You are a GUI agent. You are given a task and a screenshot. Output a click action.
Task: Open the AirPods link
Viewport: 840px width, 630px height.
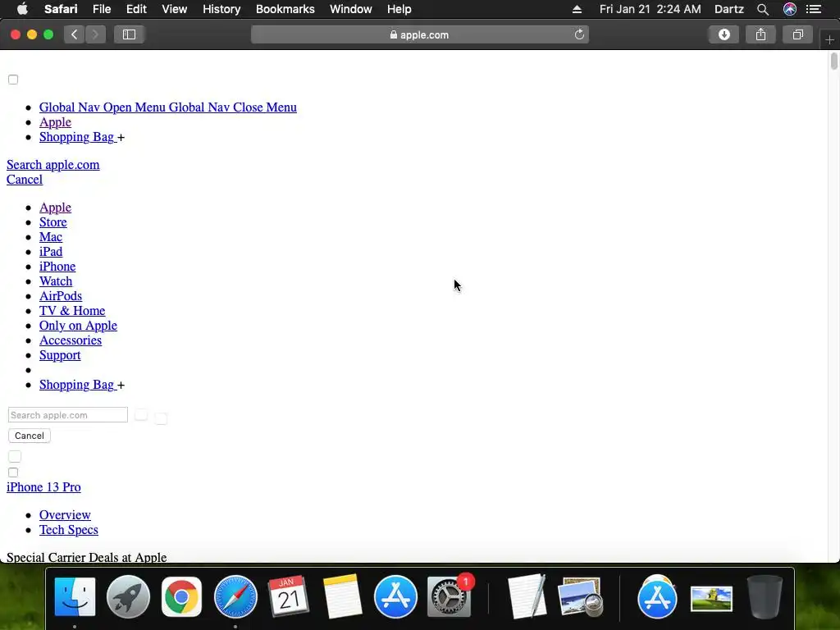(x=61, y=295)
